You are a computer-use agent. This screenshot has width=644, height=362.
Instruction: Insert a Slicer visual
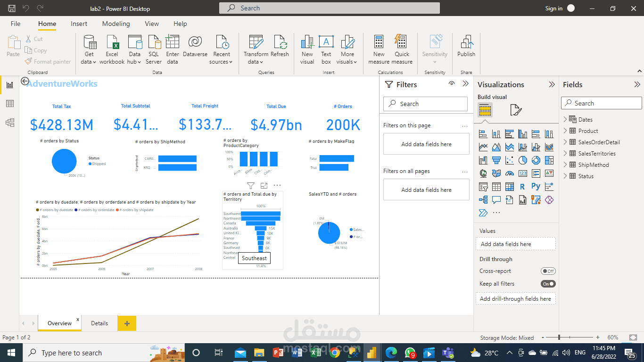click(483, 187)
